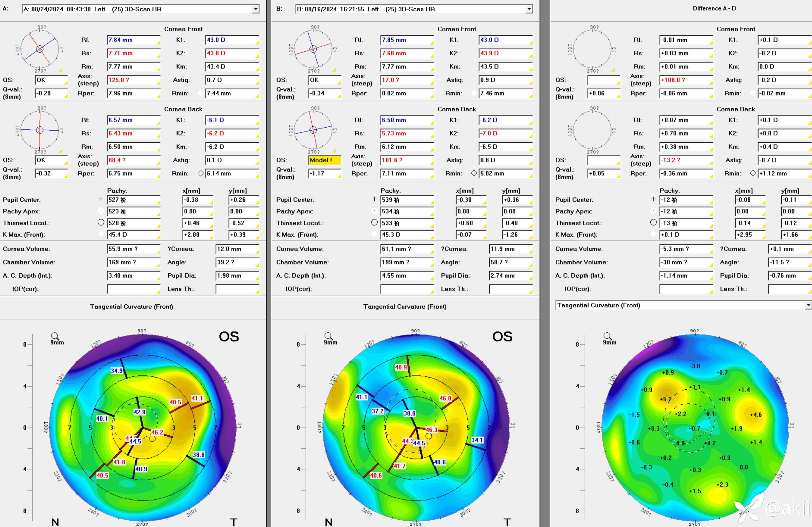Click the Difference Cornea Front axis diagram
Screen dimensions: 812x527
tap(592, 49)
